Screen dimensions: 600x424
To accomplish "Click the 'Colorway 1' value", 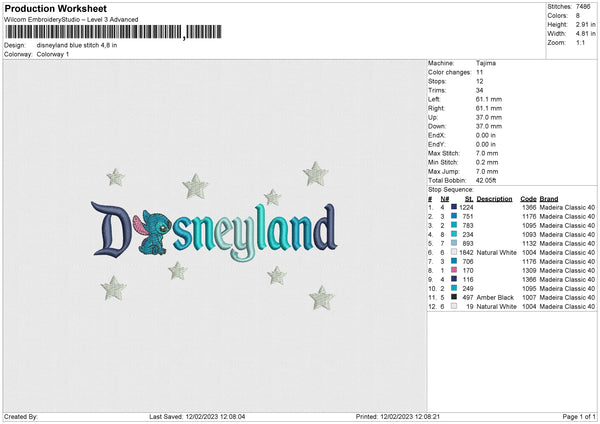I will (53, 54).
